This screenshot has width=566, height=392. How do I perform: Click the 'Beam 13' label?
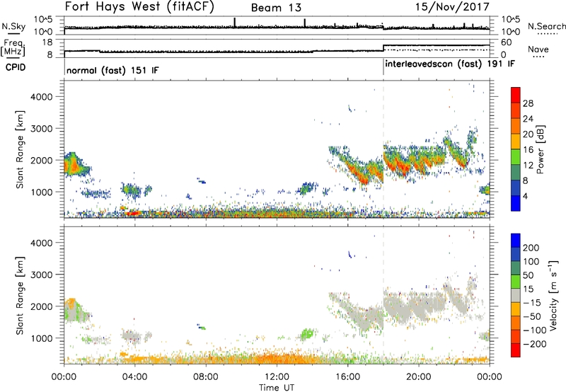point(276,8)
